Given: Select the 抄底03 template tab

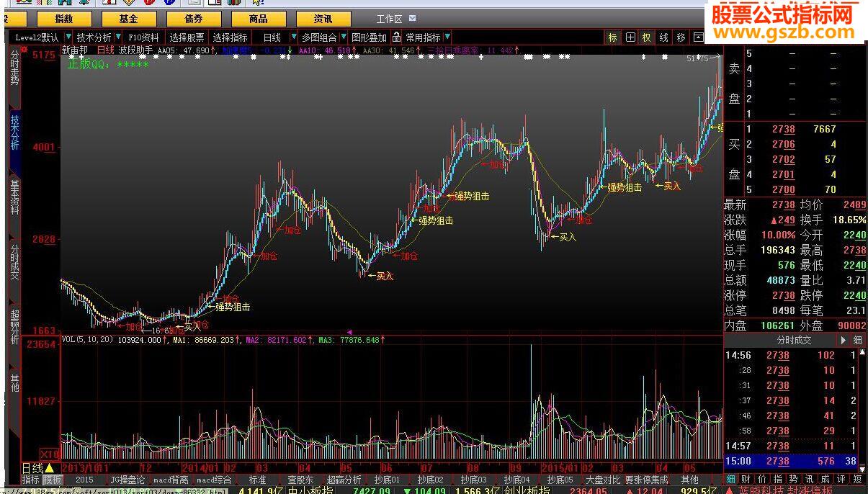Looking at the screenshot, I should tap(474, 480).
